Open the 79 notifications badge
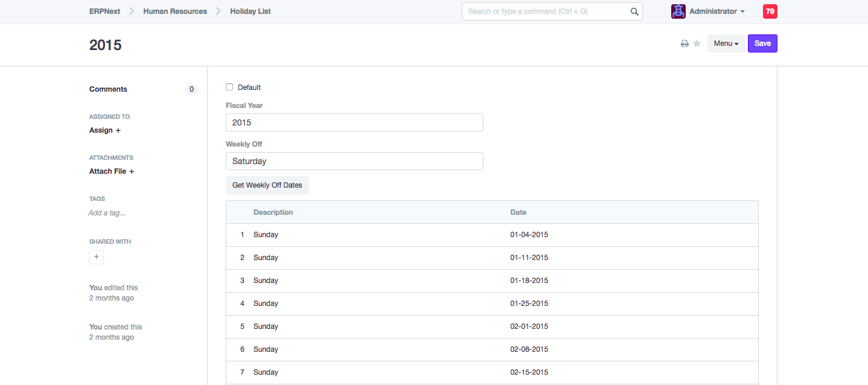The width and height of the screenshot is (868, 385). click(x=770, y=11)
